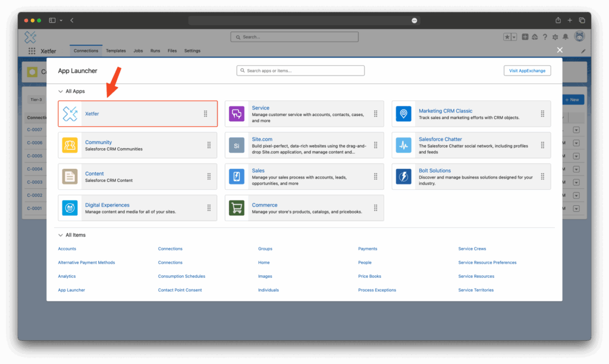The height and width of the screenshot is (364, 609).
Task: Open the Content app icon
Action: (70, 177)
